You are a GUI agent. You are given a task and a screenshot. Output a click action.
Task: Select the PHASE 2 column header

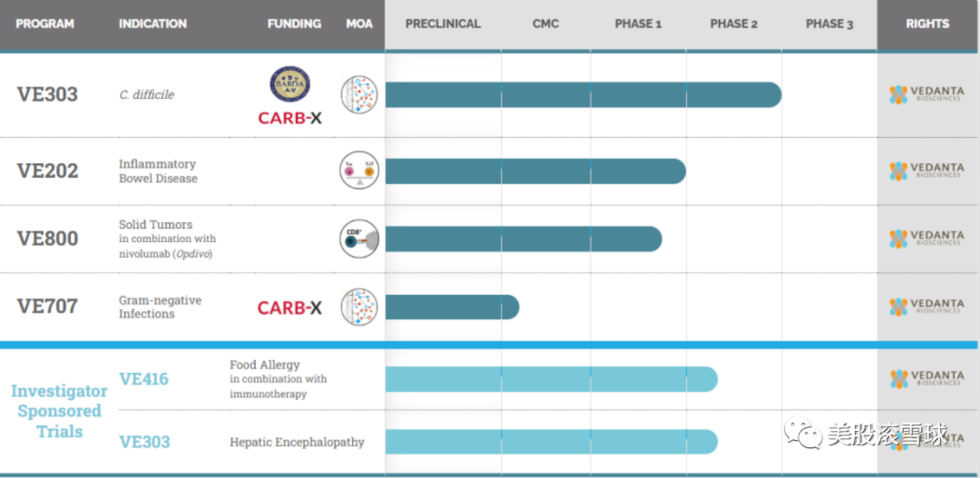(x=733, y=24)
